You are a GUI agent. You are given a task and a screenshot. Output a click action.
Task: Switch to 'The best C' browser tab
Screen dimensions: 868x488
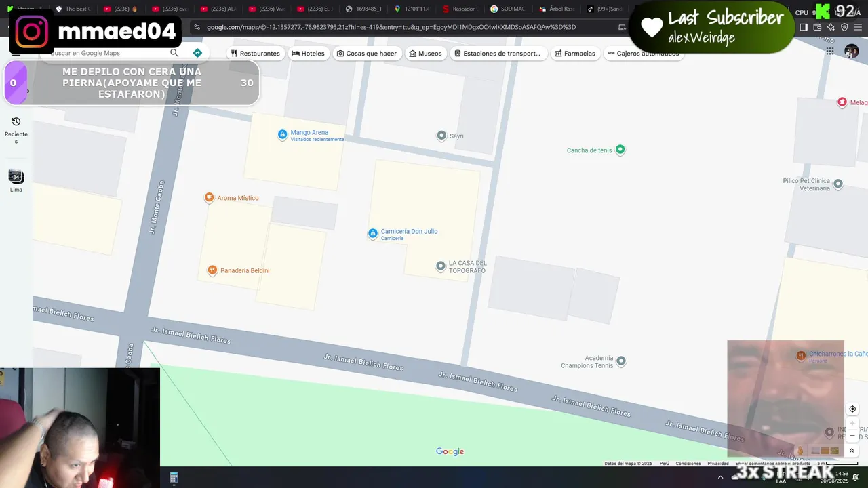(x=73, y=9)
